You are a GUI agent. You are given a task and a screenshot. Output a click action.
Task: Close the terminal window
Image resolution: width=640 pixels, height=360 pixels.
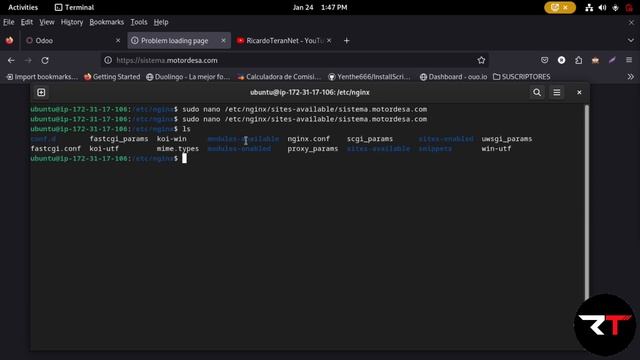579,93
